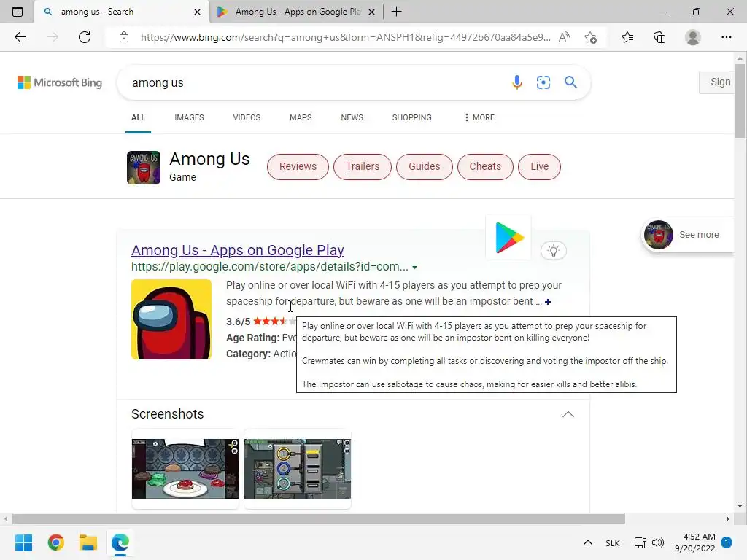Open the food plate screenshot thumbnail

pyautogui.click(x=185, y=469)
